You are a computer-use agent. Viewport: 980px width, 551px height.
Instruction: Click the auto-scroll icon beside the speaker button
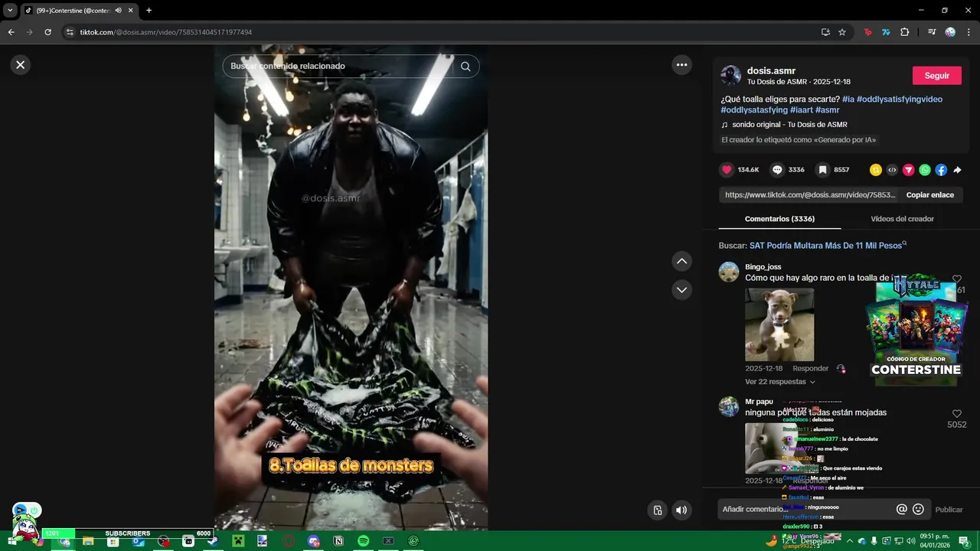[x=657, y=510]
